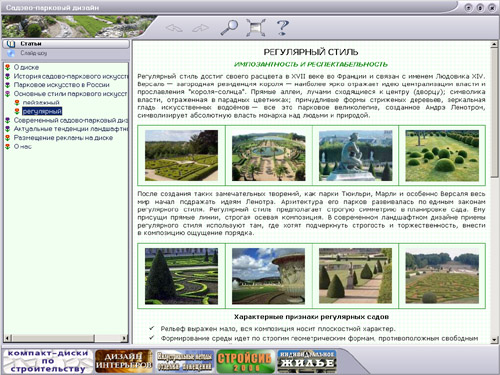Open help with the question mark icon

pos(283,27)
